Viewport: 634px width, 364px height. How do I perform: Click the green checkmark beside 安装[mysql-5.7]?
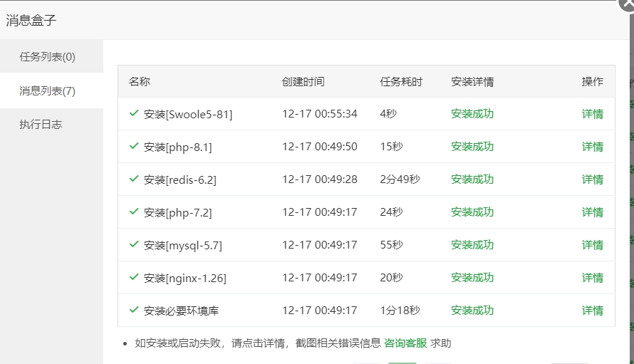134,244
